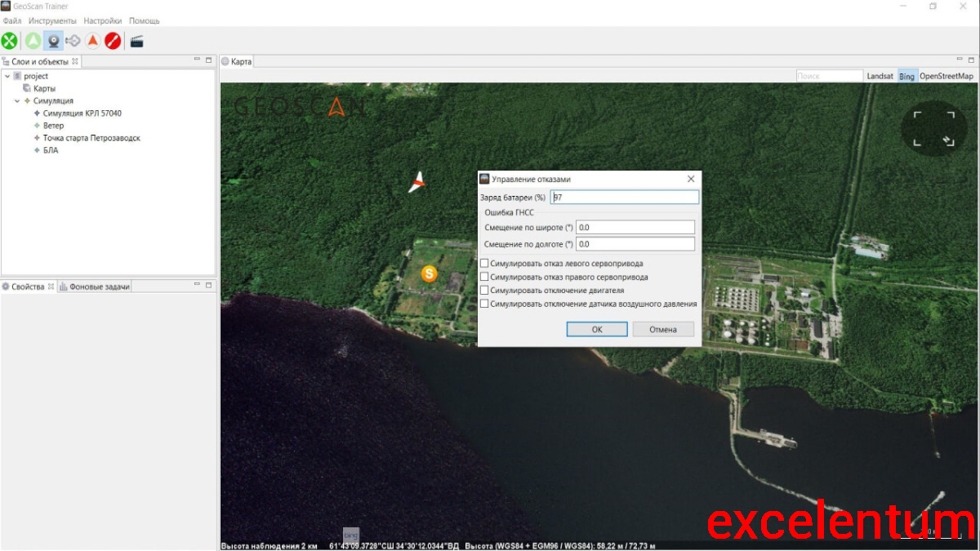
Task: Collapse the Симуляция tree node
Action: point(17,101)
